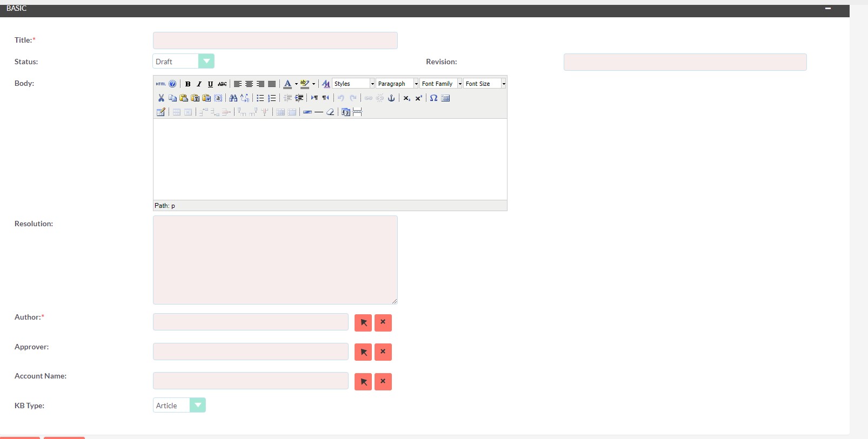Click the Resolution text area

(x=275, y=260)
